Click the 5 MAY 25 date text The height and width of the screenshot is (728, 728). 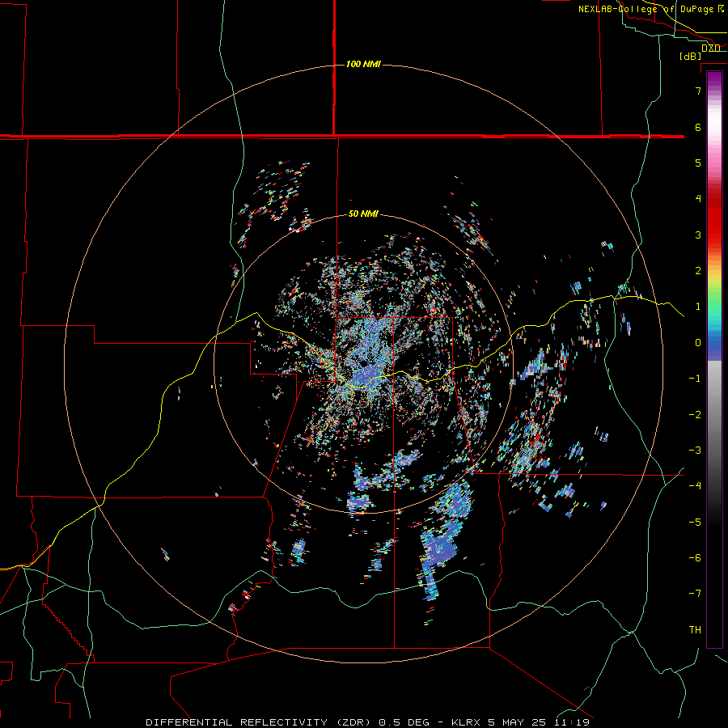[518, 722]
